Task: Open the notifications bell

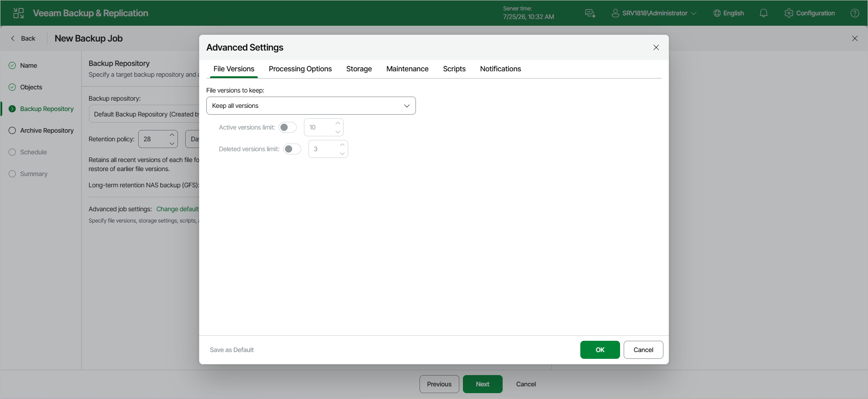Action: point(764,13)
